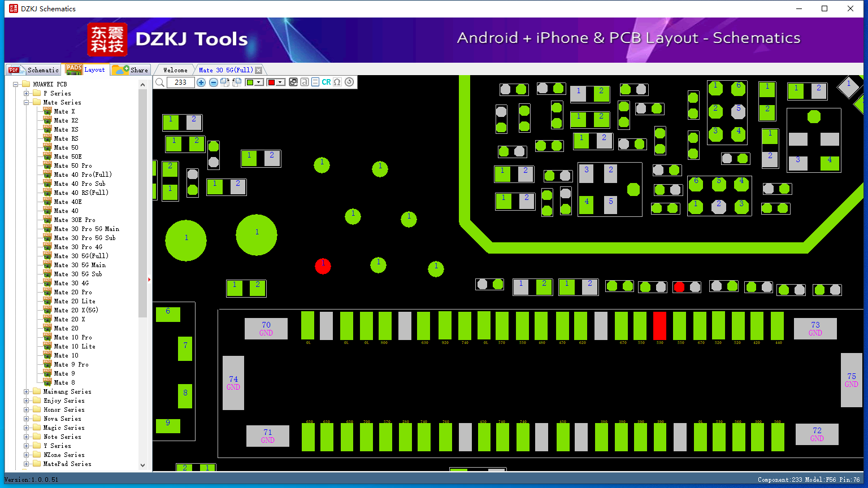The image size is (868, 488).
Task: Click the PADS icon beside Mate RS
Action: 47,138
